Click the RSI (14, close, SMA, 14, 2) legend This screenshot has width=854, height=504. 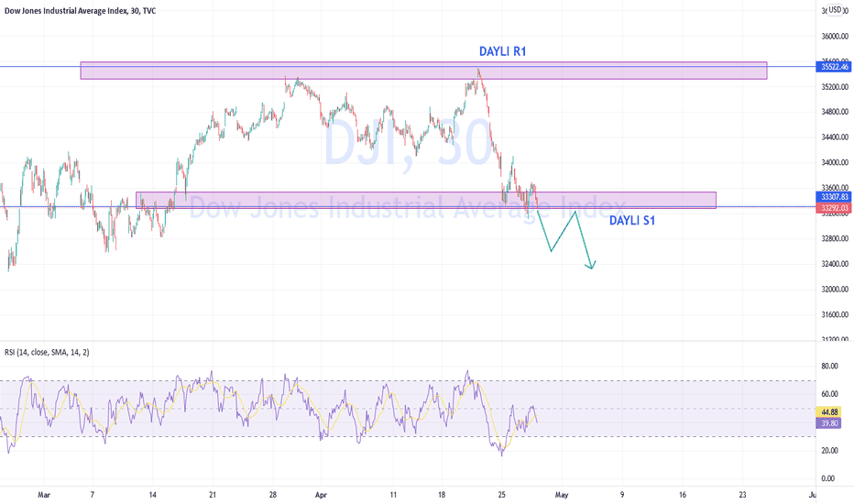click(47, 353)
